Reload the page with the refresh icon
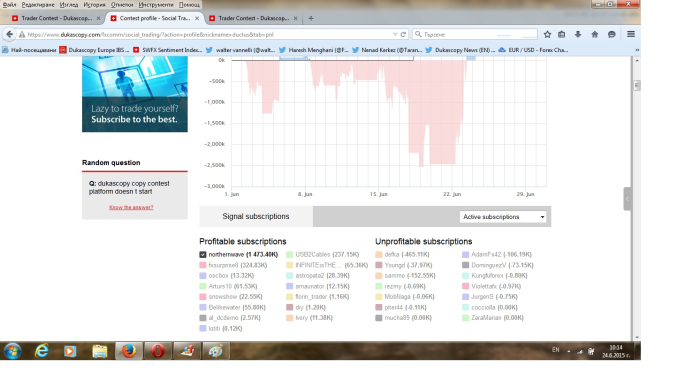700x378 pixels. tap(403, 34)
